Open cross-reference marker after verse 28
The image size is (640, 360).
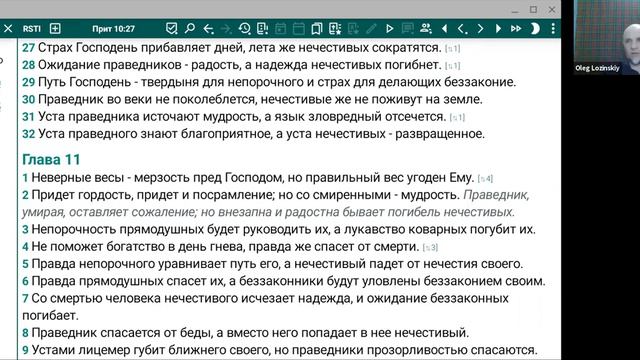pyautogui.click(x=453, y=66)
